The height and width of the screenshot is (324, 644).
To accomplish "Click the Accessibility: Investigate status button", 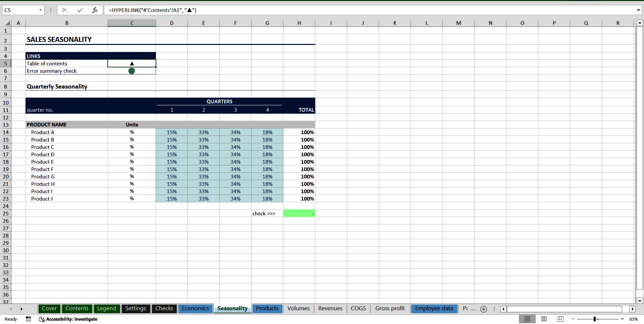I will click(68, 319).
